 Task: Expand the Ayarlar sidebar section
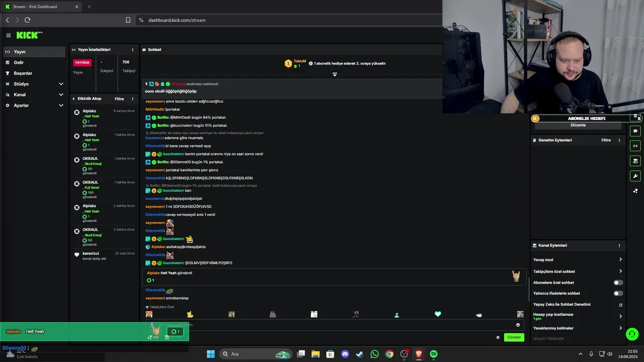tap(34, 106)
